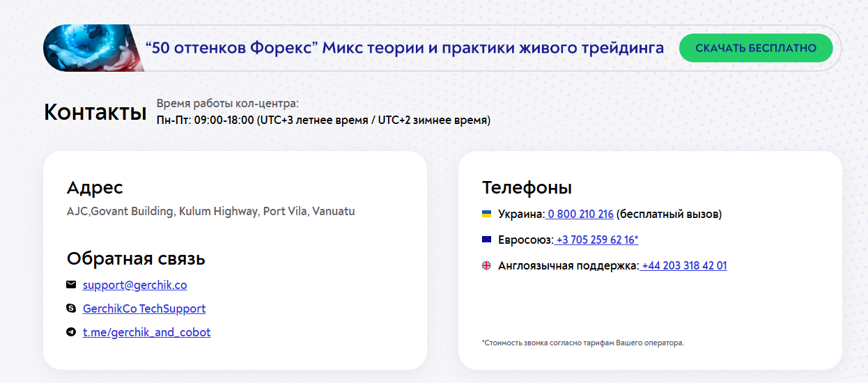The image size is (868, 383).
Task: Open the support@gerchik.co email link
Action: pos(134,285)
